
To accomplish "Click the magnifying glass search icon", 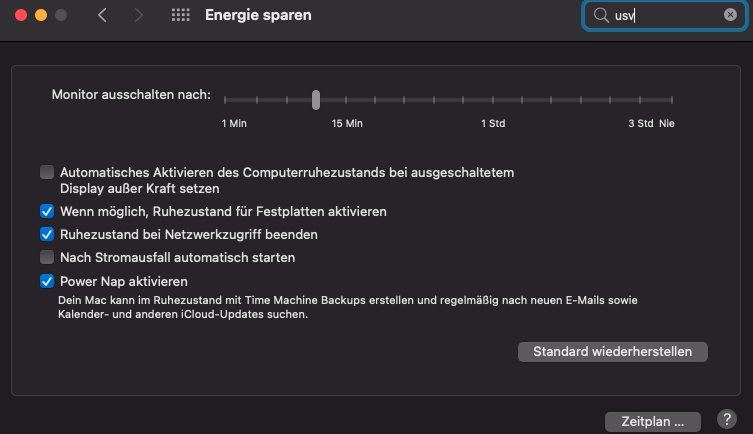I will 600,16.
